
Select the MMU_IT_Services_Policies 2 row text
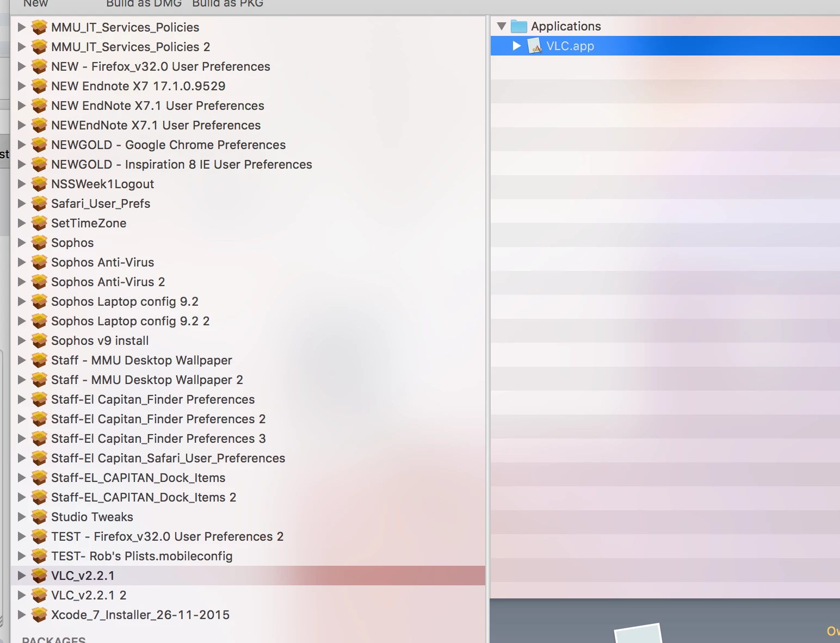pos(131,47)
